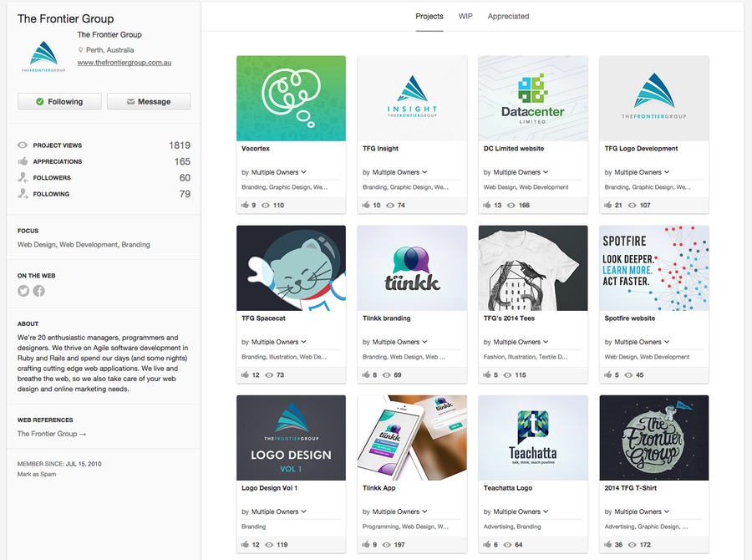The image size is (752, 560).
Task: Open the Teachatta logo thumbnail
Action: click(x=533, y=438)
